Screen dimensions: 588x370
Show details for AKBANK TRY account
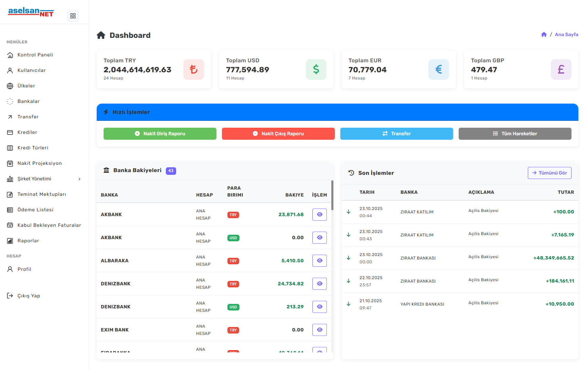pos(319,214)
